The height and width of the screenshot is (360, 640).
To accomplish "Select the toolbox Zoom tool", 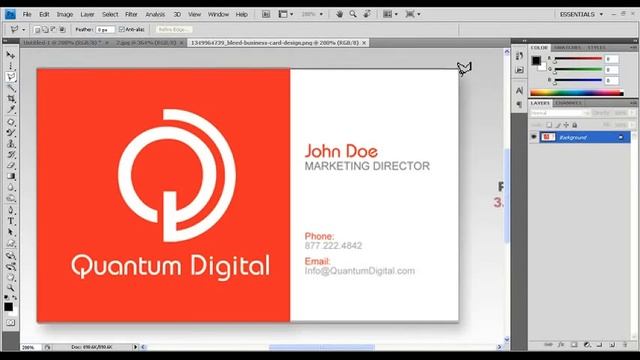I will click(11, 289).
